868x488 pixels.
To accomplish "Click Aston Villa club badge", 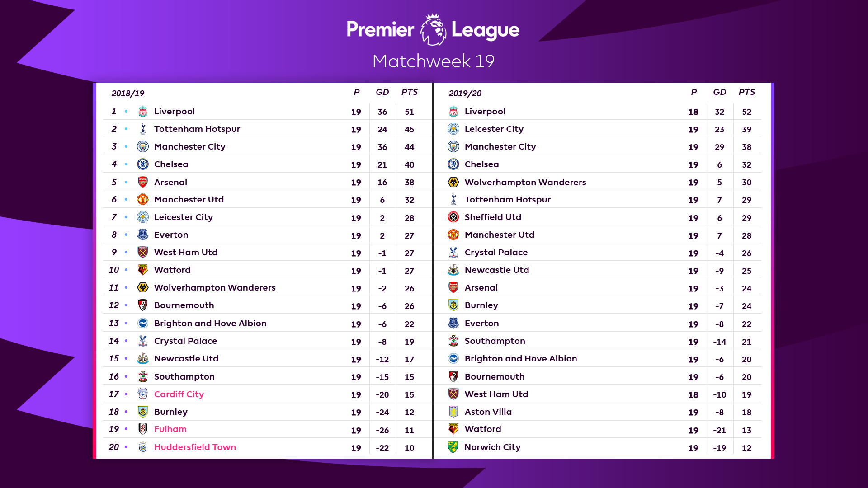I will [453, 412].
